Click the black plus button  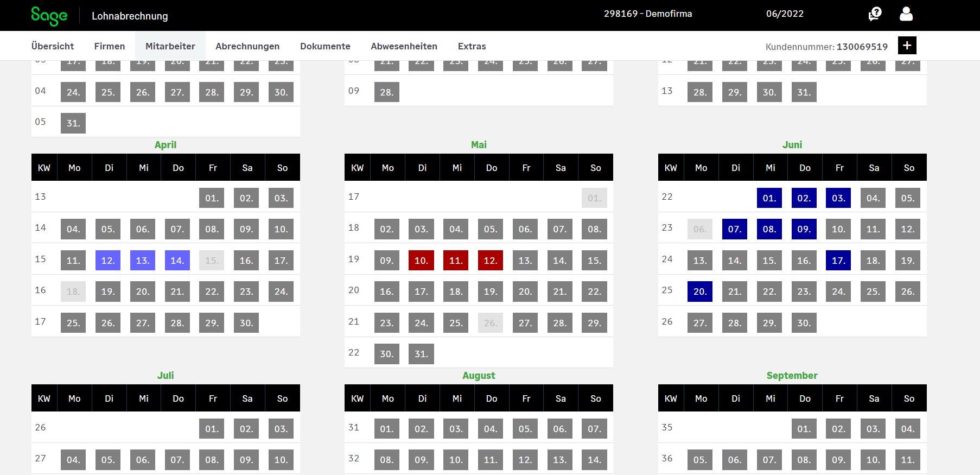pyautogui.click(x=907, y=46)
